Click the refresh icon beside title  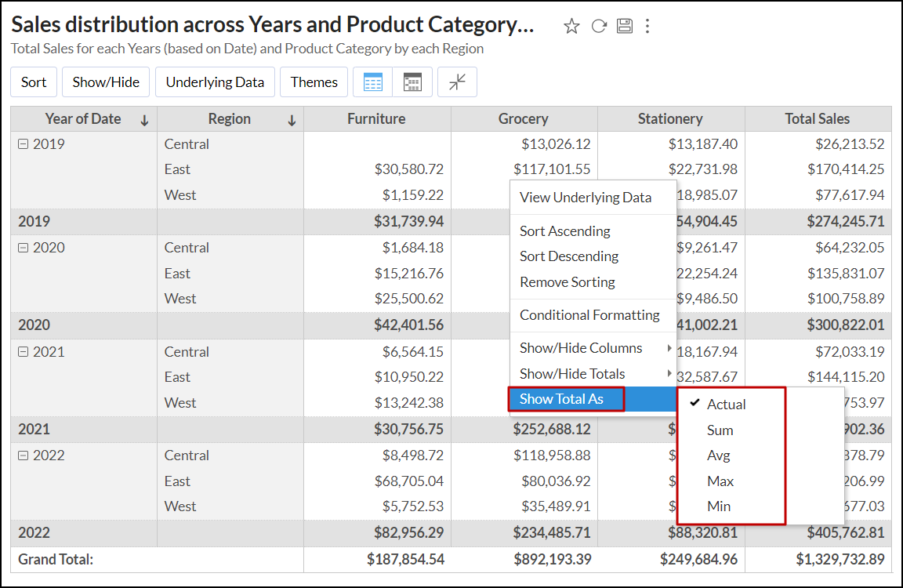pos(599,27)
